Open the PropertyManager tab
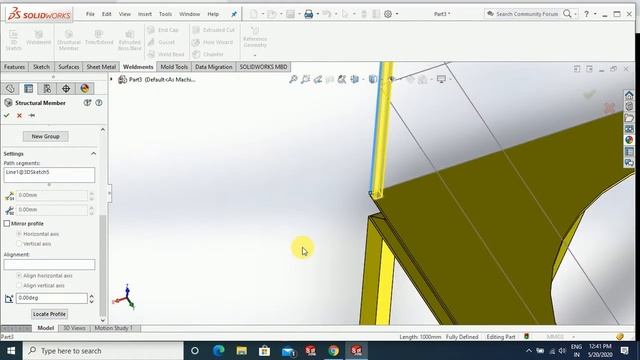 coord(29,89)
